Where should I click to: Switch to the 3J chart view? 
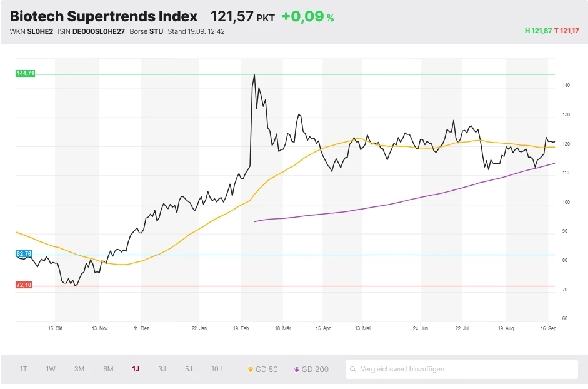point(161,369)
